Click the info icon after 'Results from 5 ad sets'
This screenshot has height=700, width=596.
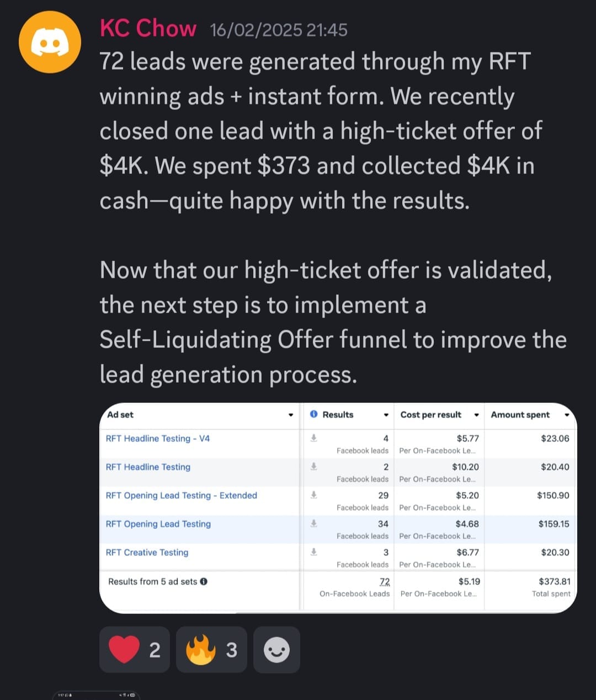(204, 581)
